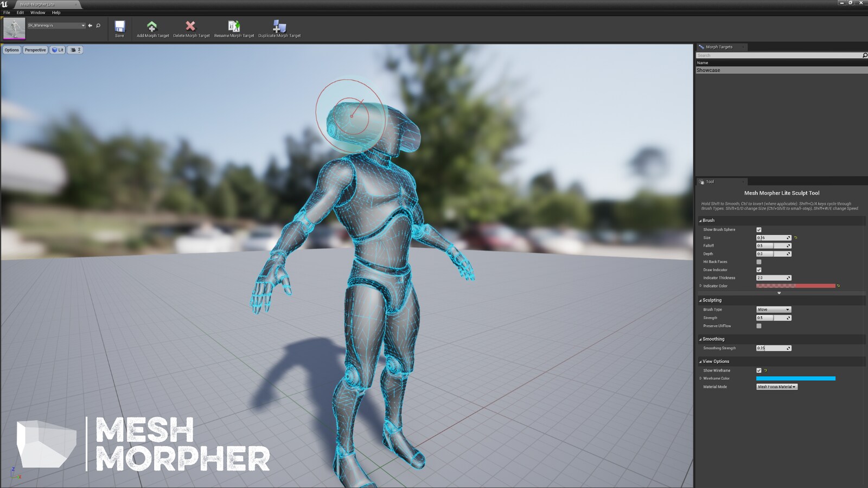Select Rename Morph Target

tap(233, 27)
